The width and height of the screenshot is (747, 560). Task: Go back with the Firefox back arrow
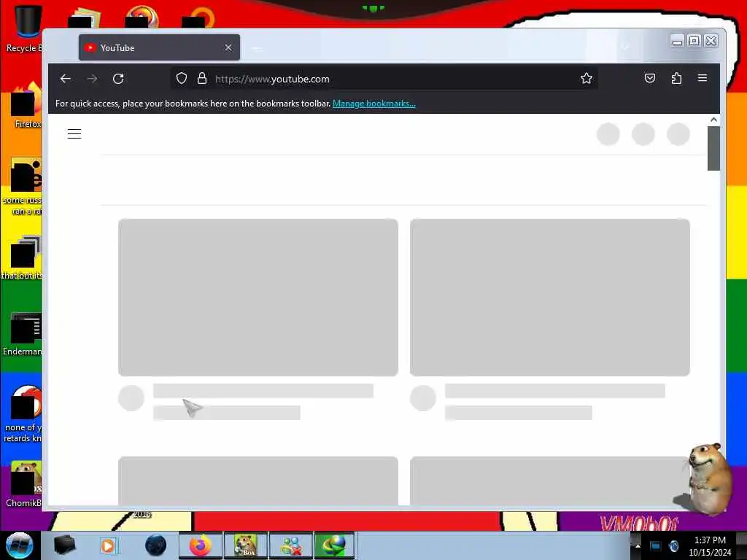(66, 79)
